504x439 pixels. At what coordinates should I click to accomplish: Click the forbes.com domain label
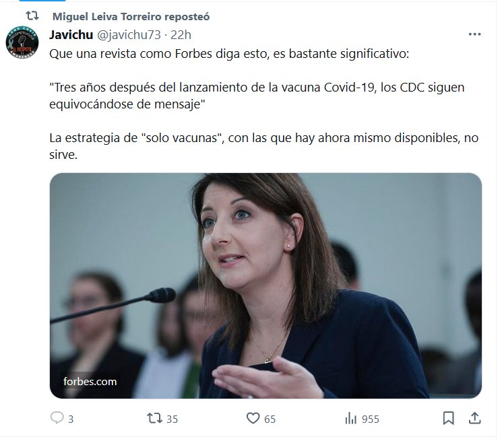(x=90, y=382)
